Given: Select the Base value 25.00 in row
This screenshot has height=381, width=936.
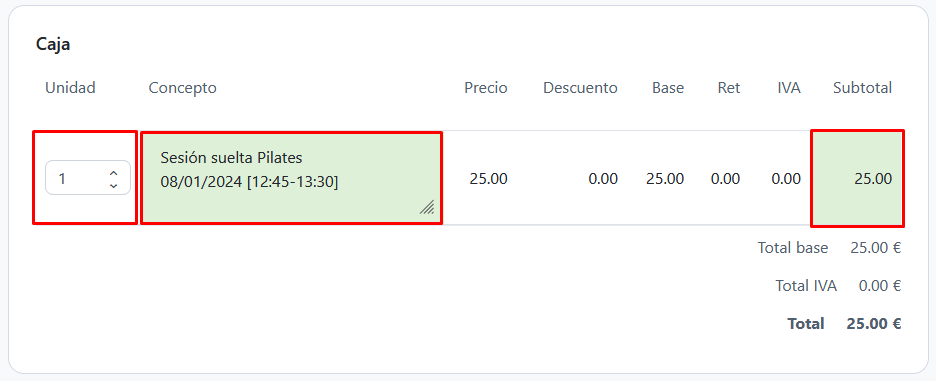Looking at the screenshot, I should coord(665,179).
